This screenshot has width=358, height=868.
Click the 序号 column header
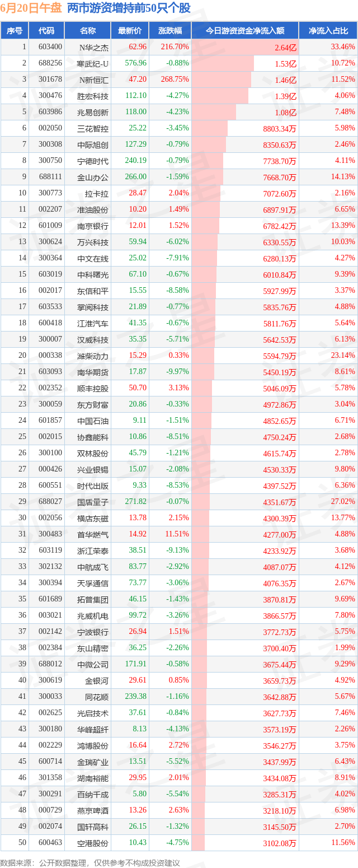tap(15, 31)
